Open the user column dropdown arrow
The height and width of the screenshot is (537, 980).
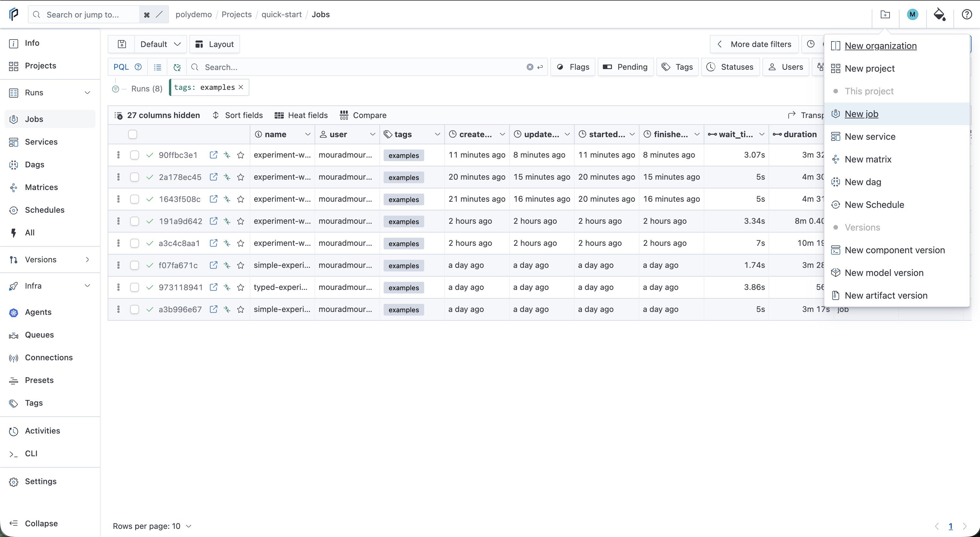pos(373,134)
